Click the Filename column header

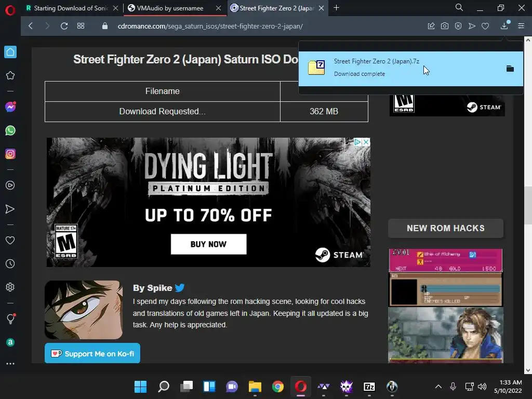(162, 91)
